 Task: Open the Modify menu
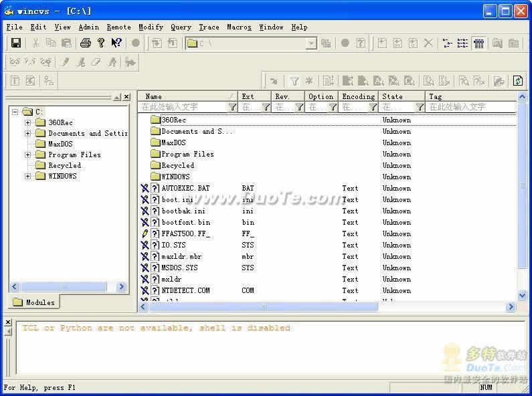coord(151,27)
